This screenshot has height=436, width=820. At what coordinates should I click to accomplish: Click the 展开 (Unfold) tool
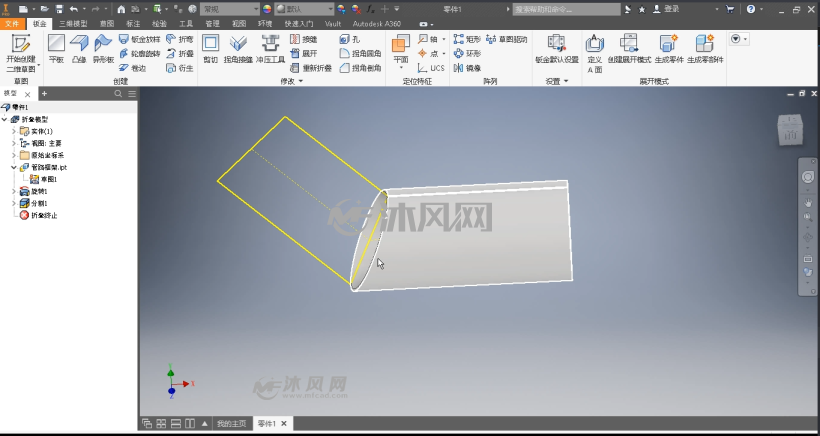click(x=303, y=53)
